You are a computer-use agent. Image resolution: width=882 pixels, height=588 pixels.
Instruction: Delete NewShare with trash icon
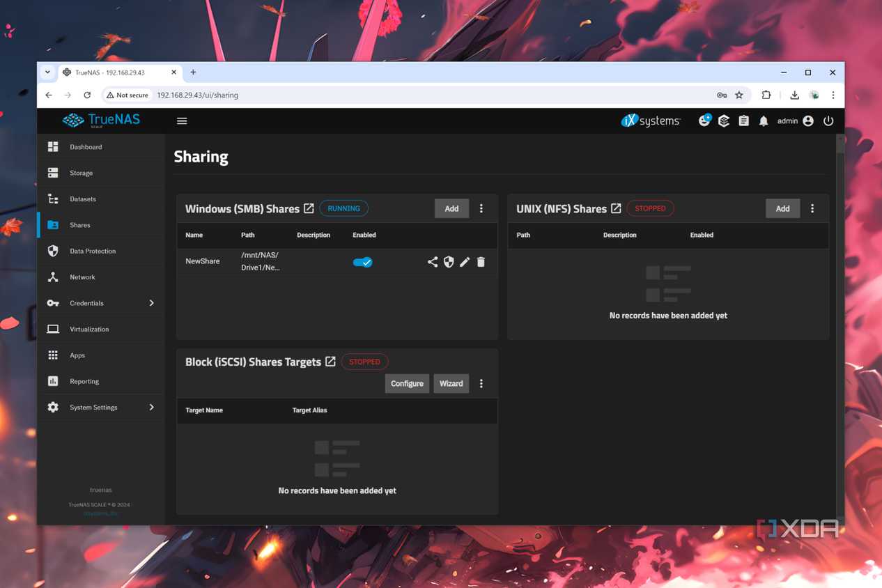tap(481, 262)
